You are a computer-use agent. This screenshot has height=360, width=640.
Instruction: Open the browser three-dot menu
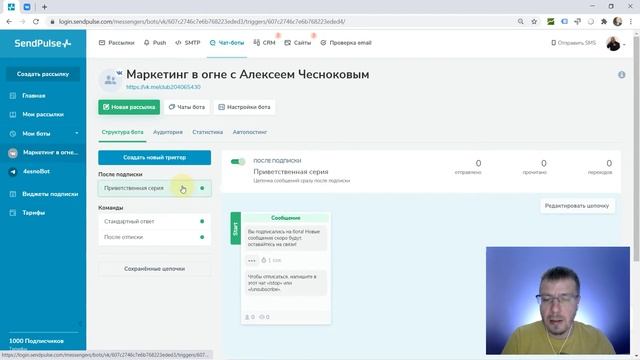click(x=631, y=21)
